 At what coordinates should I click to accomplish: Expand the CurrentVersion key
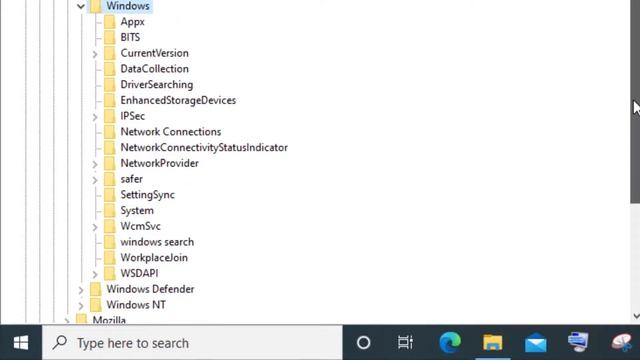pyautogui.click(x=95, y=54)
